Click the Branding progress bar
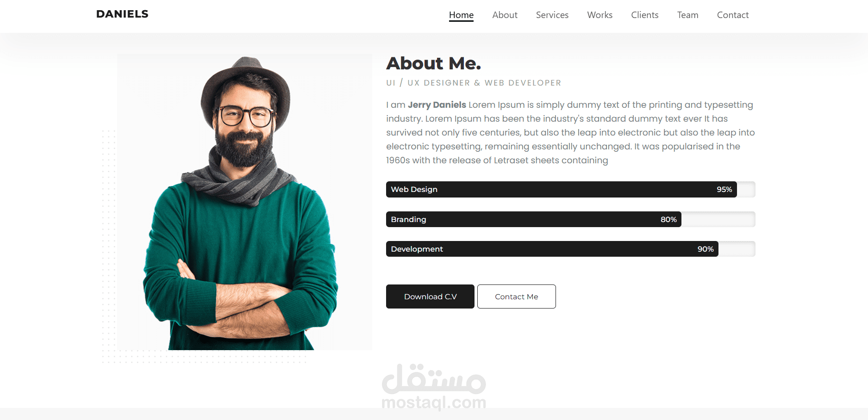This screenshot has height=420, width=868. [570, 219]
